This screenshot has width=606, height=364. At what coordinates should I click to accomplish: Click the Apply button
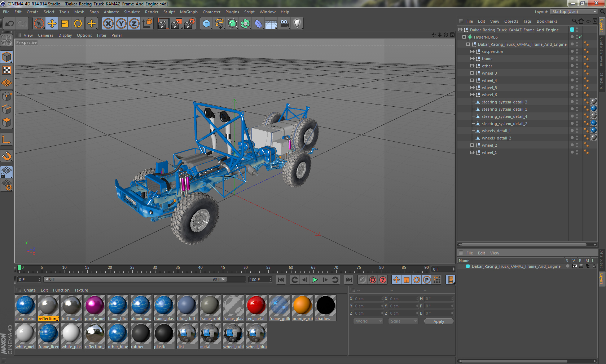point(439,321)
